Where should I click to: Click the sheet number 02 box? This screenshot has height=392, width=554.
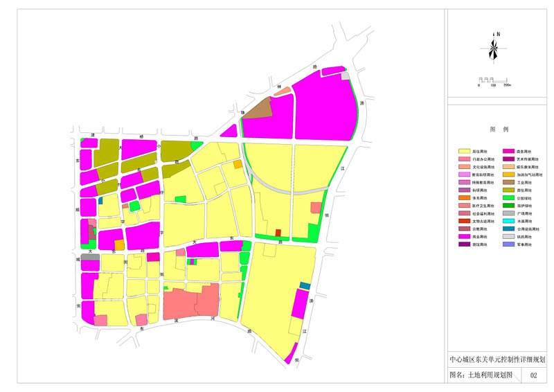(x=534, y=375)
